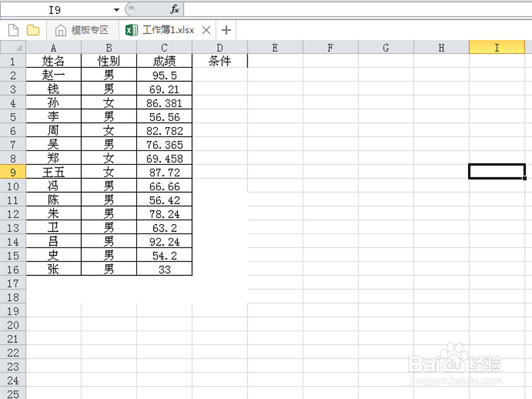
Task: Open the yellow folder icon
Action: (x=33, y=30)
